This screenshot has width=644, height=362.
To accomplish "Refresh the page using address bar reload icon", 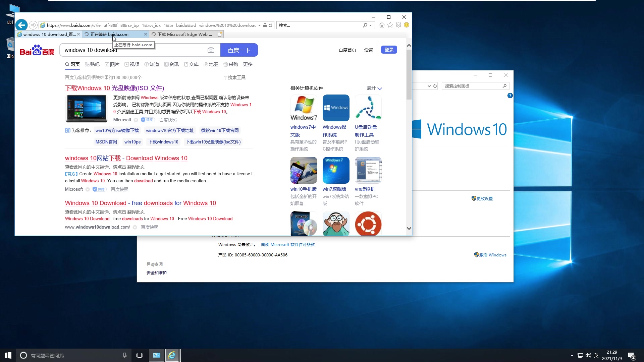I will [270, 25].
